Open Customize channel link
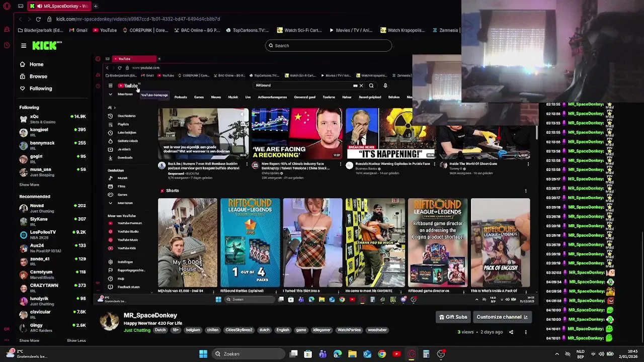Image resolution: width=644 pixels, height=362 pixels. pos(502,317)
